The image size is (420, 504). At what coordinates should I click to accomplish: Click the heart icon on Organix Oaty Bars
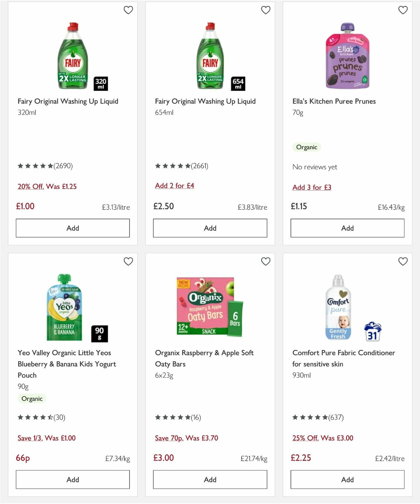(266, 261)
